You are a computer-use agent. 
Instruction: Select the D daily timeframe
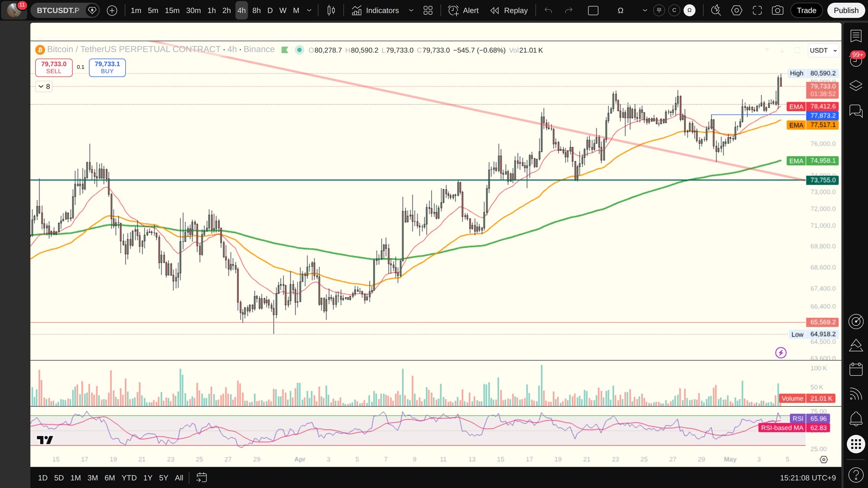270,10
